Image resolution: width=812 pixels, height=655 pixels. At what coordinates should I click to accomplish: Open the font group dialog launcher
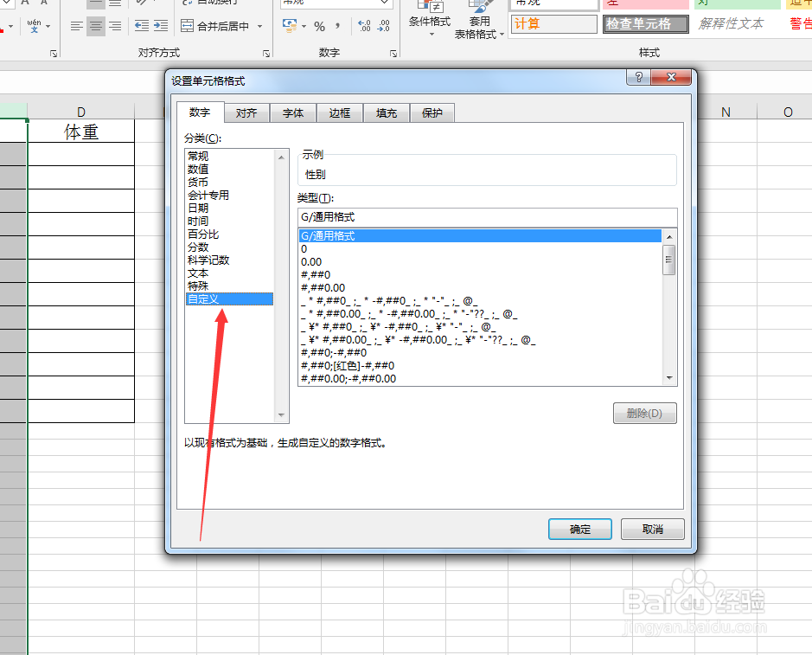(x=54, y=54)
